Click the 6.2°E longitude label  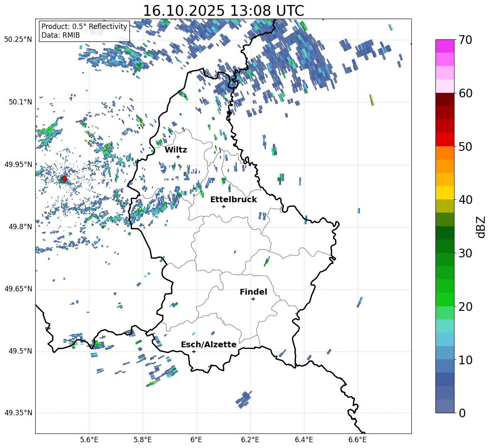point(250,440)
